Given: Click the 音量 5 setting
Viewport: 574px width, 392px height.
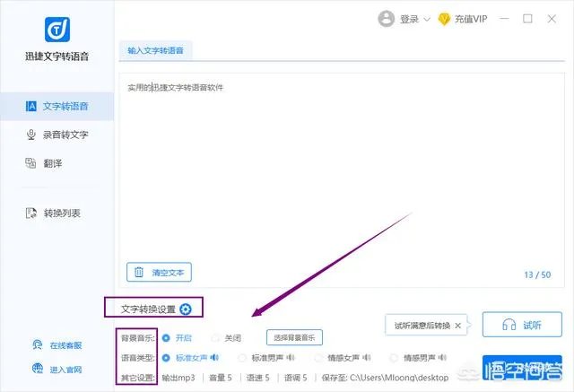Looking at the screenshot, I should click(221, 378).
